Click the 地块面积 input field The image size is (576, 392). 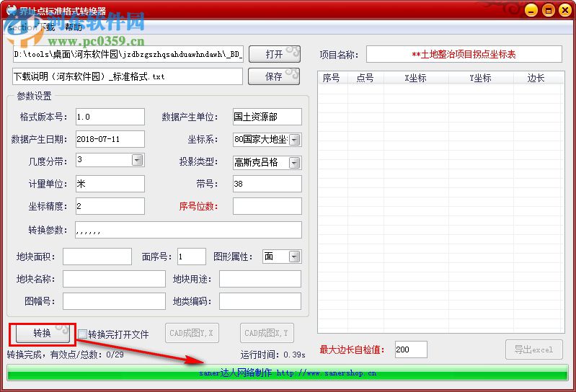(x=97, y=257)
